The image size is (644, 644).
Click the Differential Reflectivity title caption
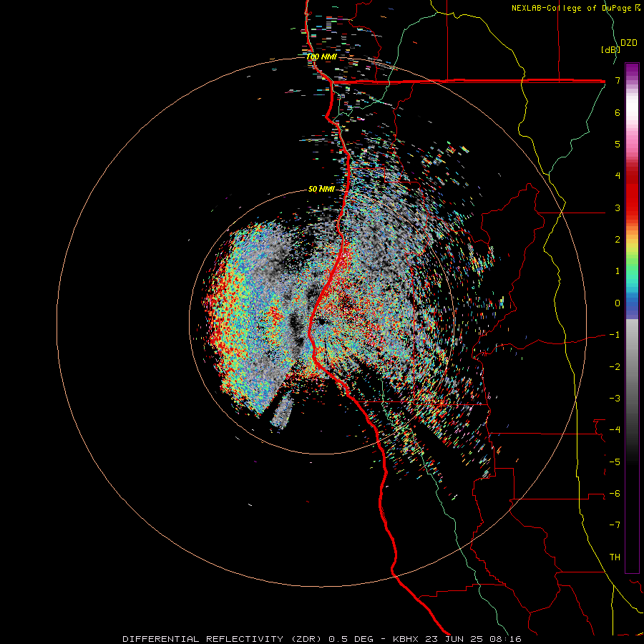coord(321,639)
